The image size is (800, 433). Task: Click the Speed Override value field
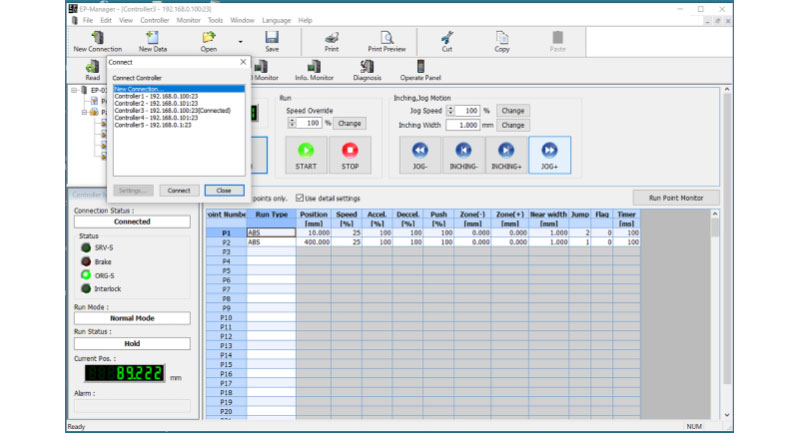tap(308, 123)
